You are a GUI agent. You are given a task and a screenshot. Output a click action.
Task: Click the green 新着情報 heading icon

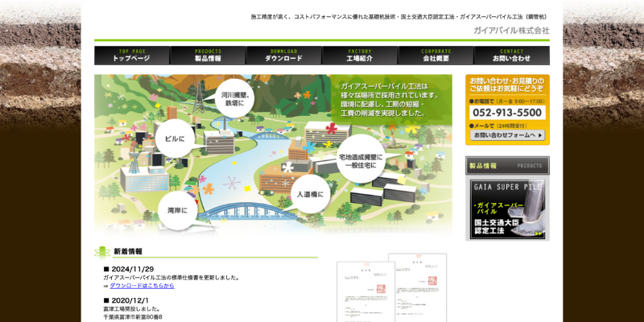click(102, 251)
